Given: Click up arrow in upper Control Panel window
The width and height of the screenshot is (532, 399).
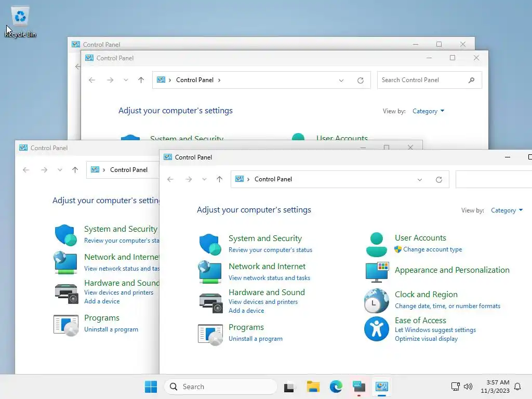Looking at the screenshot, I should 141,80.
